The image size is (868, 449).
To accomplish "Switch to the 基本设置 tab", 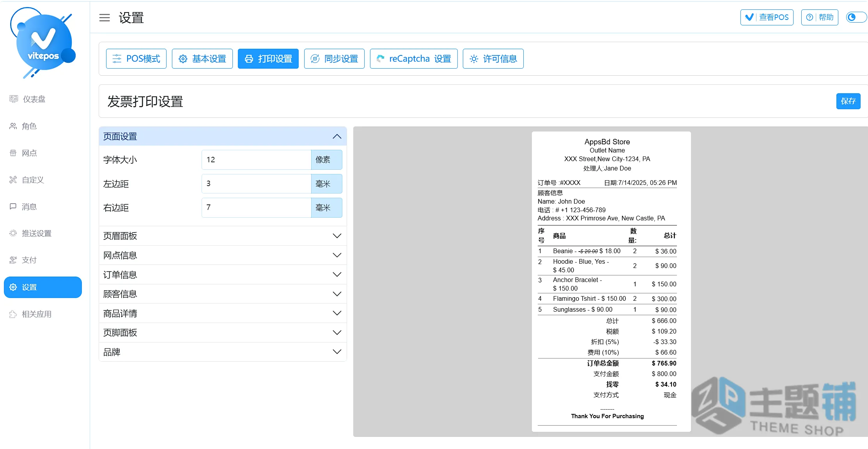I will 202,59.
